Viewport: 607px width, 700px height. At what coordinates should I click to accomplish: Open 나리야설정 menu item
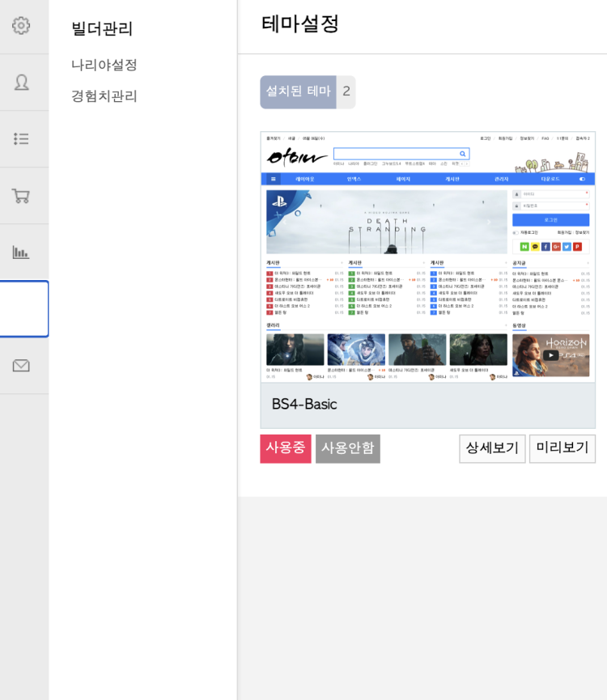[104, 65]
